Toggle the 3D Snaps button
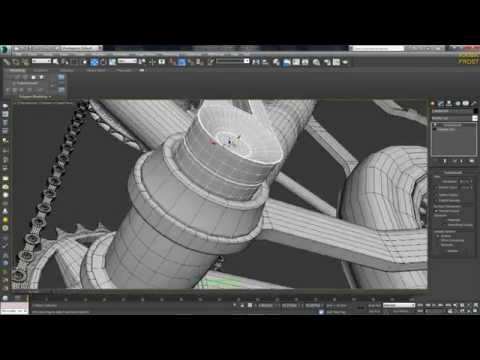Image resolution: width=480 pixels, height=360 pixels. (172, 62)
